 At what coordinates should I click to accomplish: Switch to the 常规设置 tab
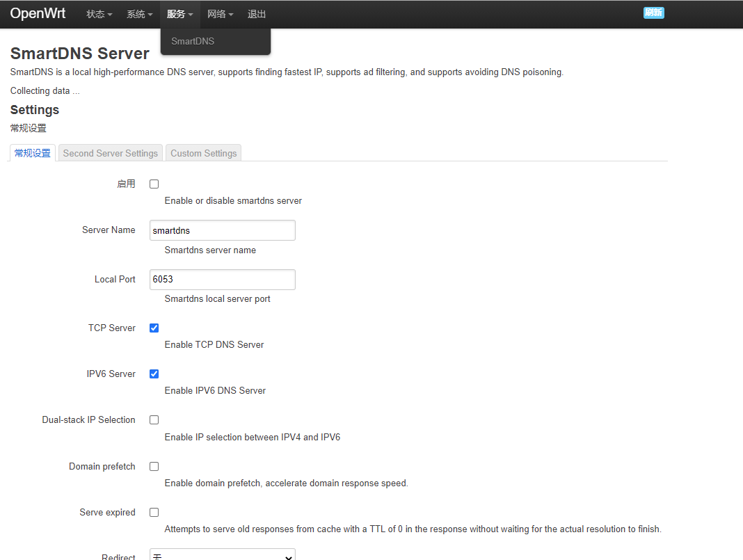(32, 153)
